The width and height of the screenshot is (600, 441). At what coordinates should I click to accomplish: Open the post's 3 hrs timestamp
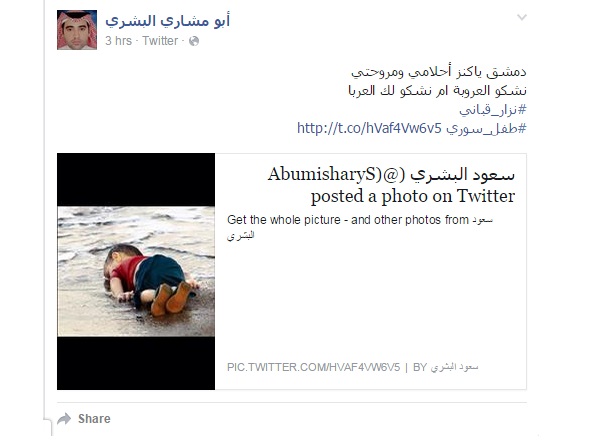click(x=118, y=41)
